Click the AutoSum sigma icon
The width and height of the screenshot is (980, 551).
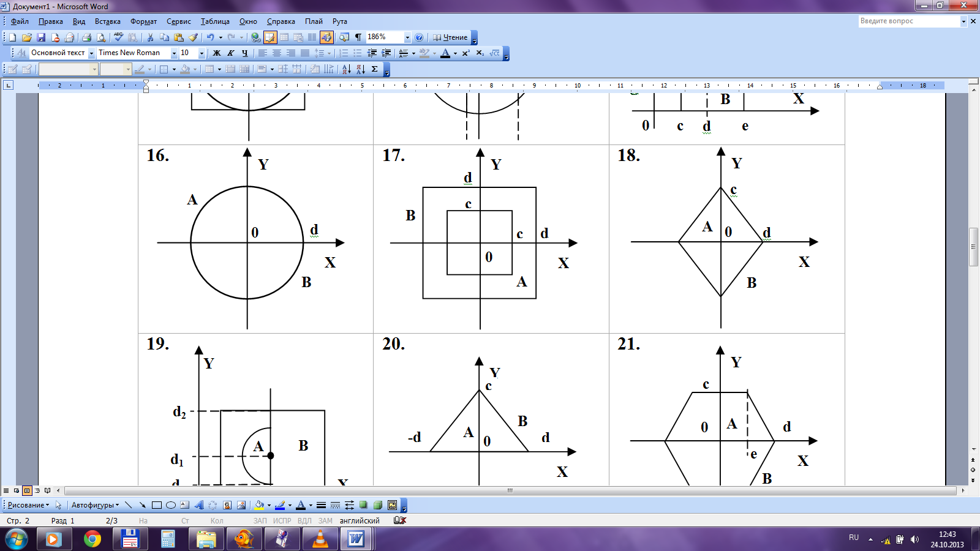pyautogui.click(x=374, y=69)
